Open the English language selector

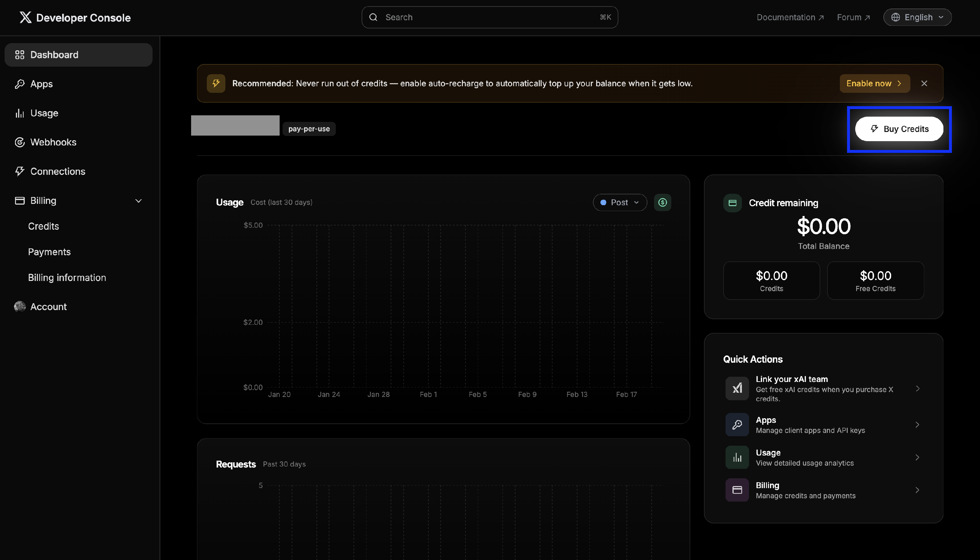pyautogui.click(x=917, y=17)
